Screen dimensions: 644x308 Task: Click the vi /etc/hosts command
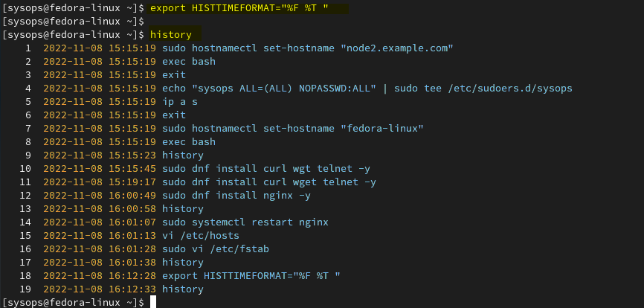201,236
